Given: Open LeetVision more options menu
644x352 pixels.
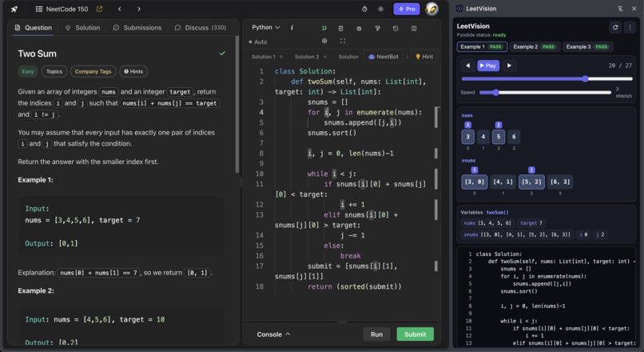Looking at the screenshot, I should [630, 27].
